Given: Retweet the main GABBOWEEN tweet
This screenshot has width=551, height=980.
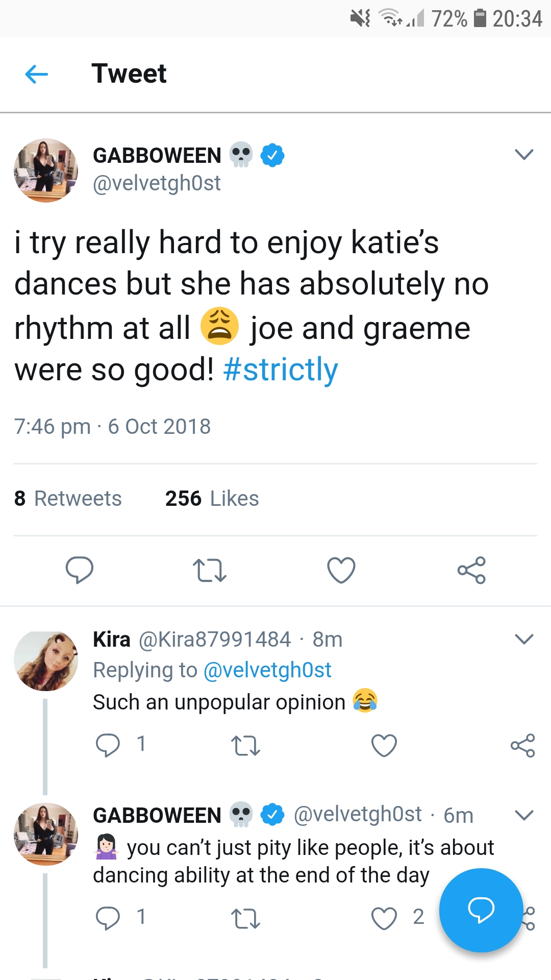Looking at the screenshot, I should click(209, 570).
